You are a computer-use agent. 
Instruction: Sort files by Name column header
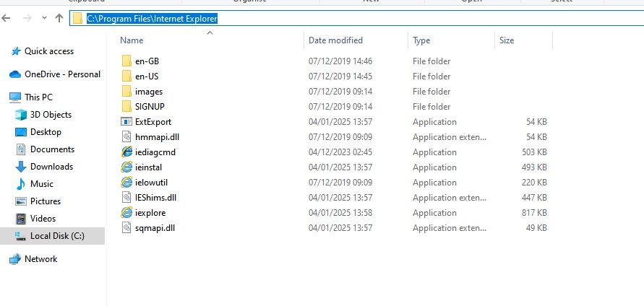(x=132, y=40)
